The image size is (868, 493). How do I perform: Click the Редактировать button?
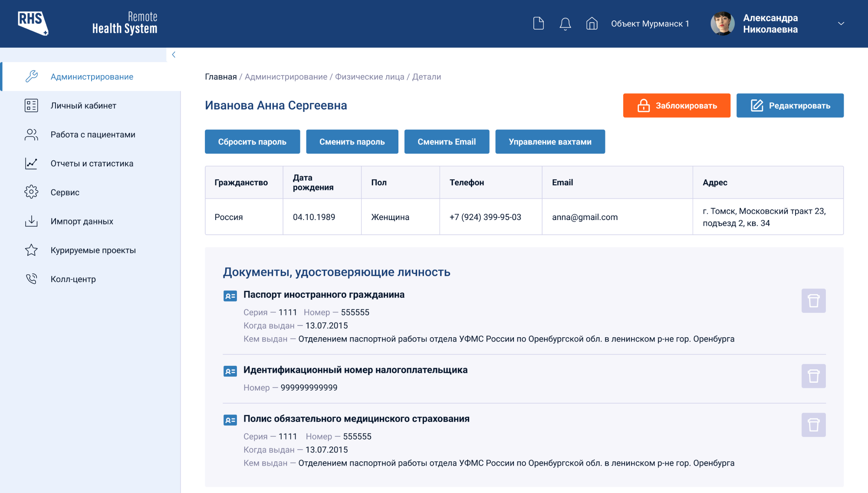pos(790,105)
